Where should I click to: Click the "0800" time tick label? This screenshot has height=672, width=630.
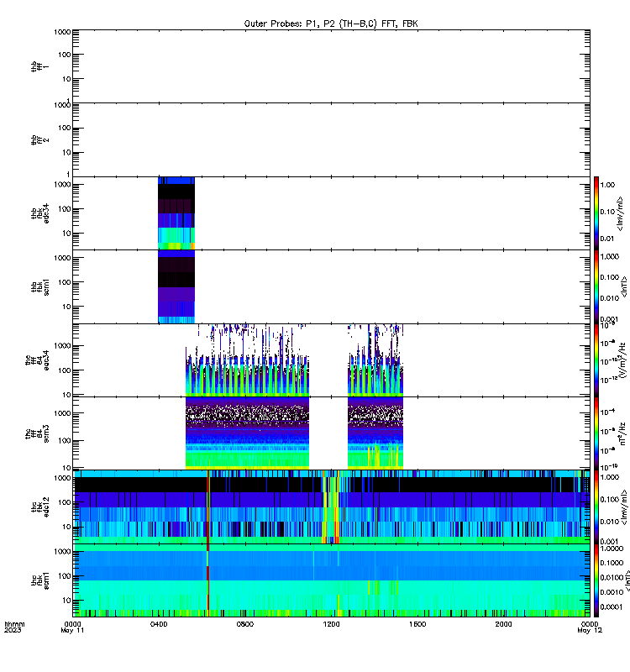[244, 624]
